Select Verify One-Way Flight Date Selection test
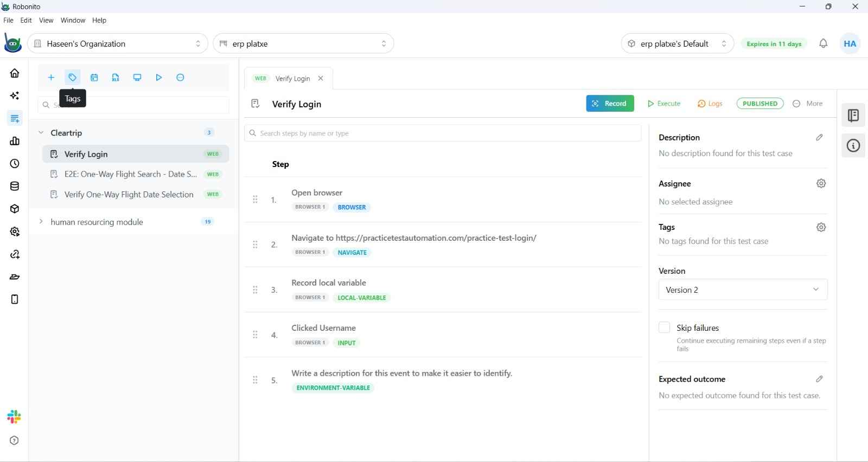The height and width of the screenshot is (462, 868). (136, 194)
